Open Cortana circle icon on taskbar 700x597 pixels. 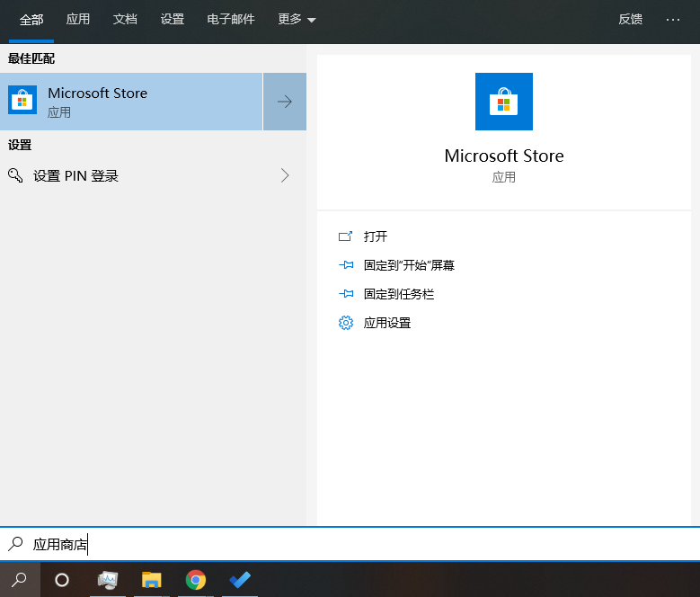62,580
